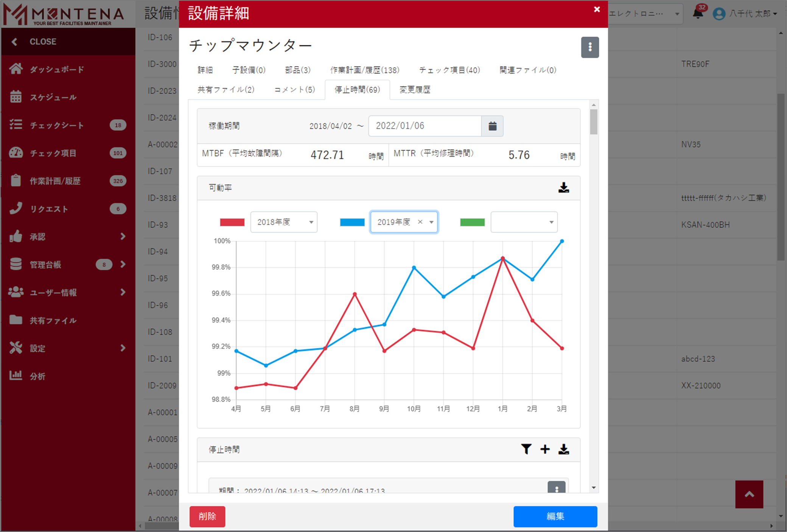Switch to the 作業計画/履歴(138) tab
The image size is (787, 532).
click(364, 70)
